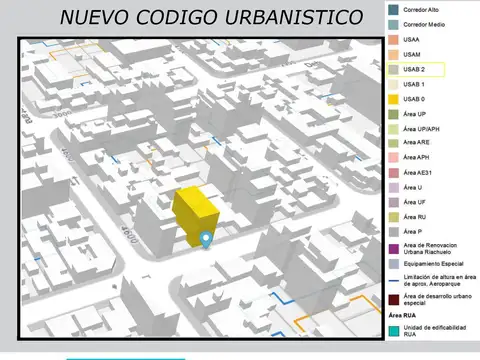Click the Área ARE swatch
The image size is (480, 360).
click(393, 143)
